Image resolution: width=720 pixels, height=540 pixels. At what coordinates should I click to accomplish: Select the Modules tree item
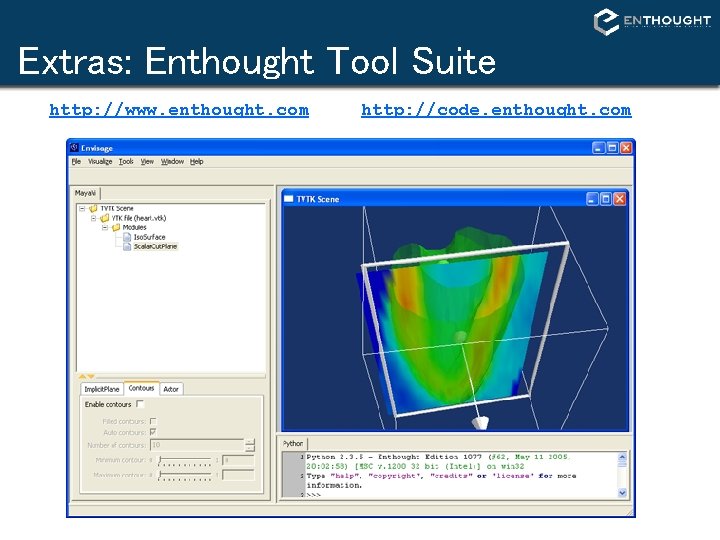135,227
